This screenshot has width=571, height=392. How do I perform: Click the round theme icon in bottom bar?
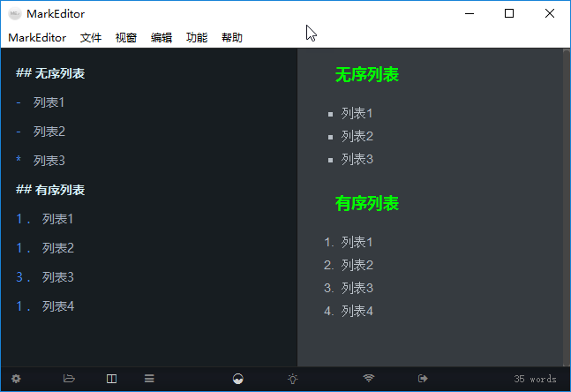coord(237,379)
